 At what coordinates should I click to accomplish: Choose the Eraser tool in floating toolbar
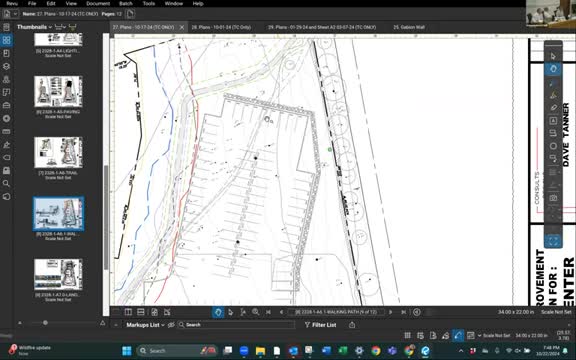tap(553, 108)
